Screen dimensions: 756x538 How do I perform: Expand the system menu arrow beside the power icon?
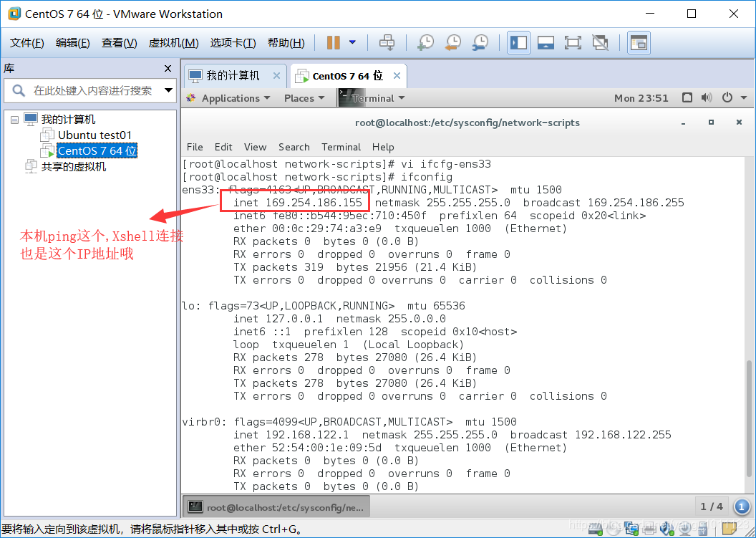[x=743, y=98]
